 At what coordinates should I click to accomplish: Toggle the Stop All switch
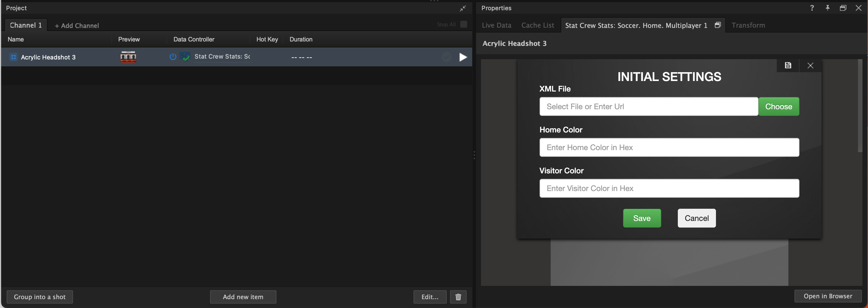tap(464, 24)
